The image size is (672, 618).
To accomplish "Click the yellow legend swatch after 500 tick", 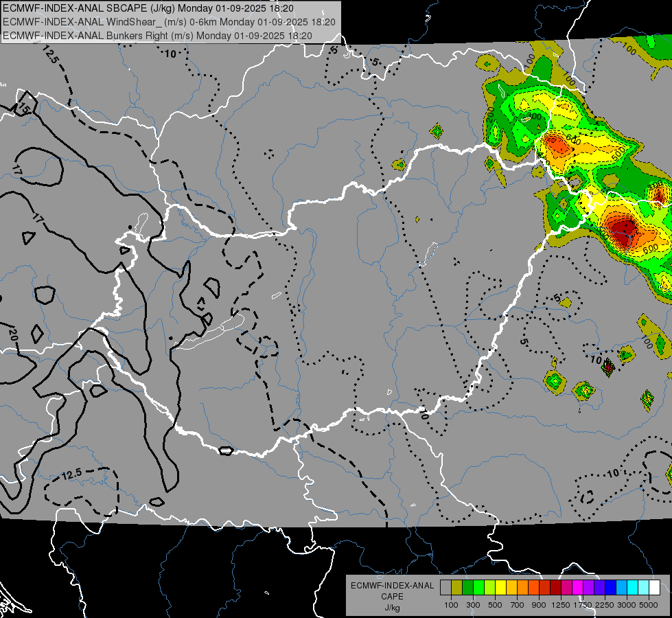I will click(x=501, y=587).
